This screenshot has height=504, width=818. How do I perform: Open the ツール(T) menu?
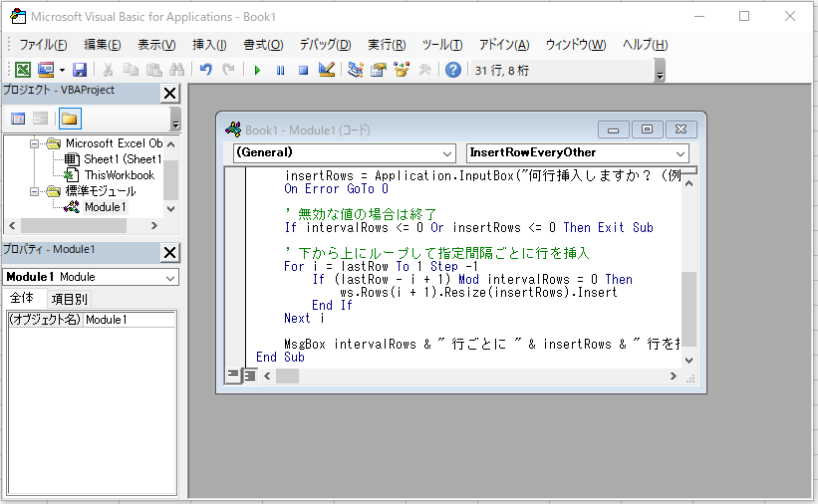(x=442, y=45)
